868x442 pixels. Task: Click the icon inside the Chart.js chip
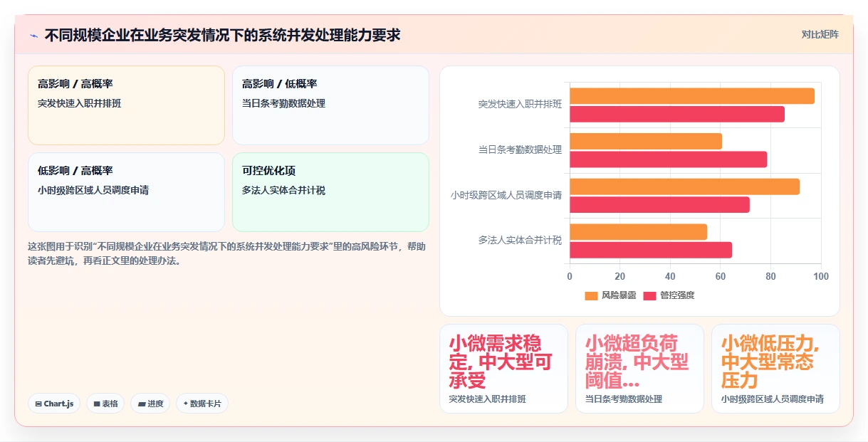point(38,404)
